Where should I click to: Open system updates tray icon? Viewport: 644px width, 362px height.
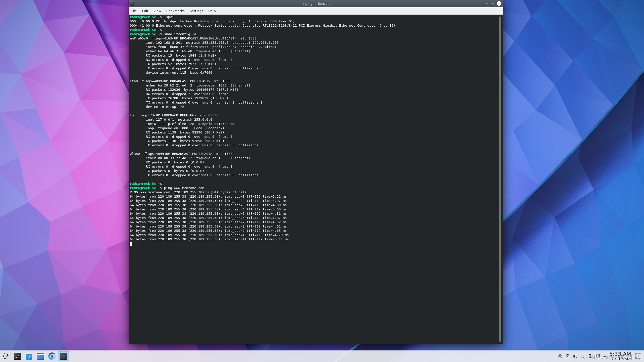click(560, 356)
